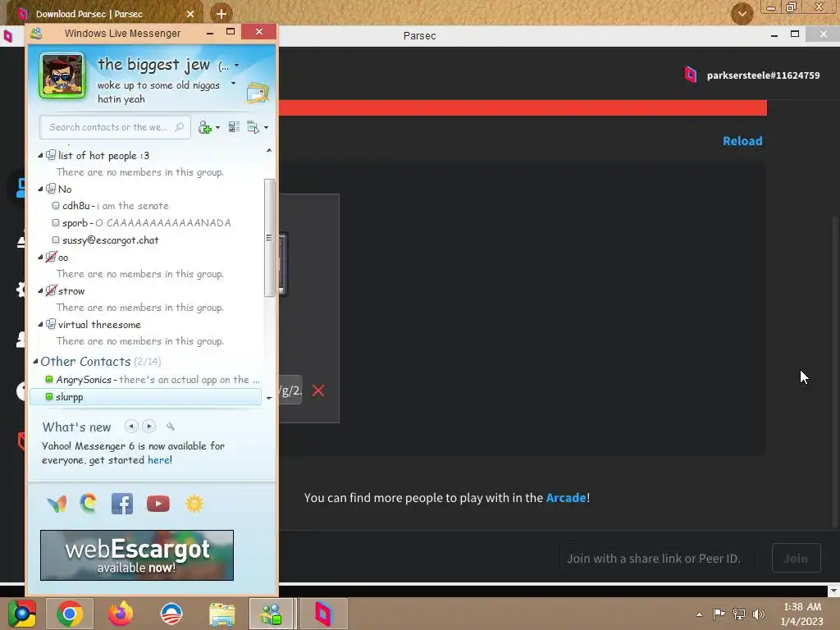This screenshot has width=840, height=630.
Task: Click Windows Live Messenger taskbar icon
Action: [271, 614]
